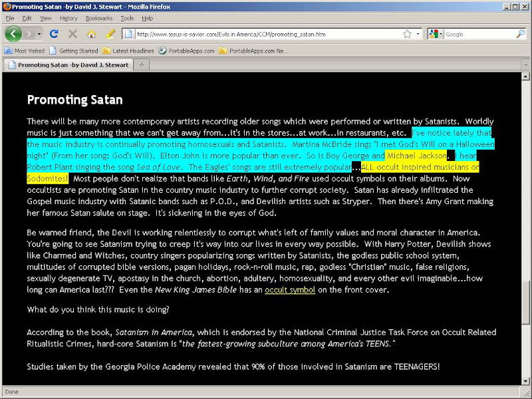Open the Tools menu
The height and width of the screenshot is (399, 532).
tap(127, 19)
